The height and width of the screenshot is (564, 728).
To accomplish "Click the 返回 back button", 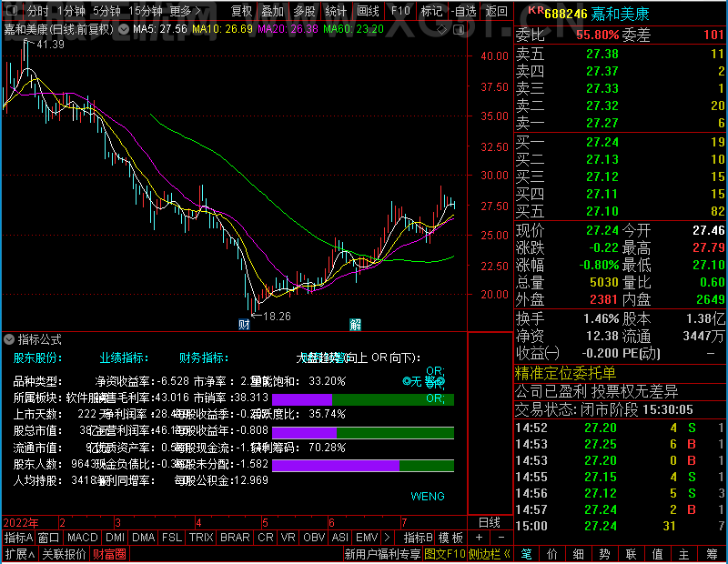I will tap(496, 11).
